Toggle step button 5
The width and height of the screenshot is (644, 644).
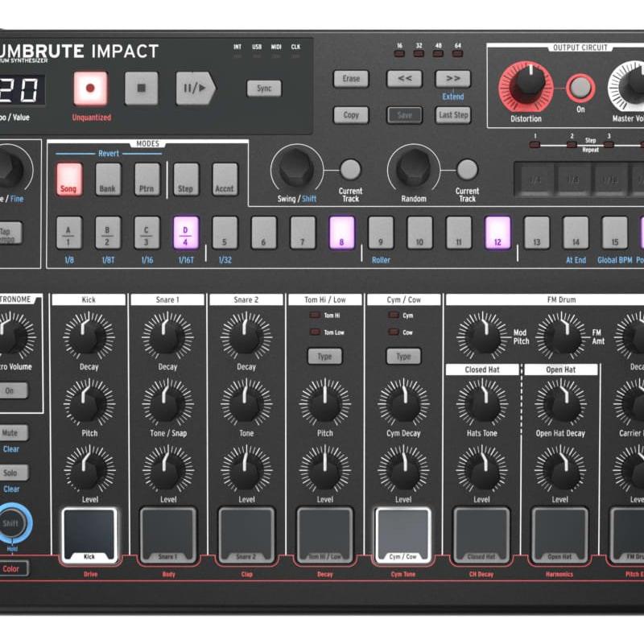click(x=225, y=233)
